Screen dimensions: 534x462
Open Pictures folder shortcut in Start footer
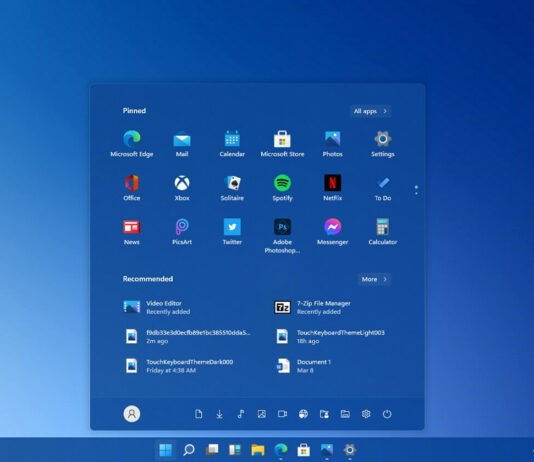coord(262,414)
